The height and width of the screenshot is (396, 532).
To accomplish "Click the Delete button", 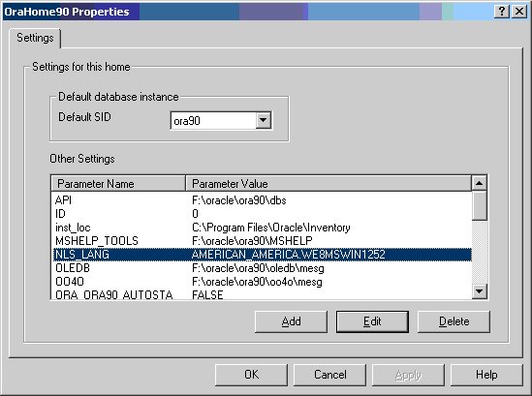I will [x=454, y=321].
